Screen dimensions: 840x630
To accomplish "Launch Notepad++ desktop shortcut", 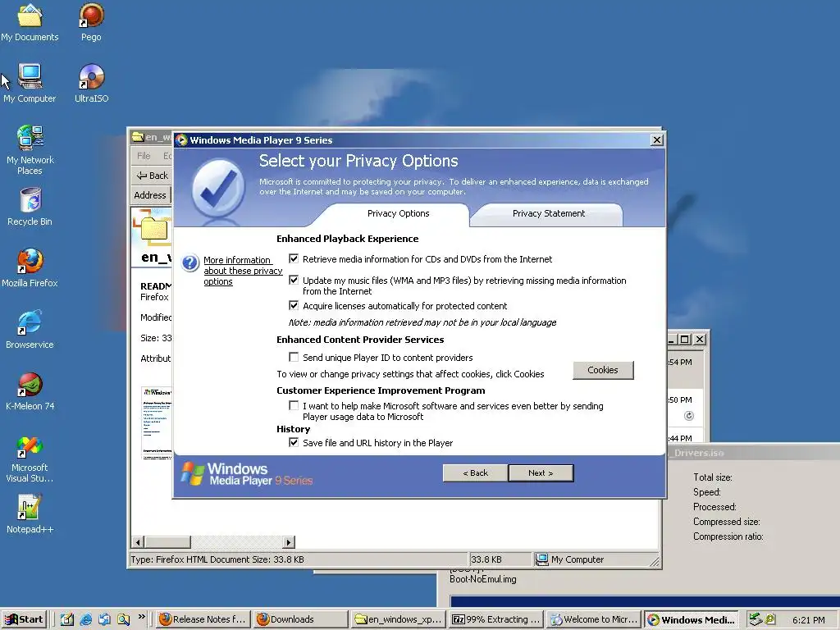I will (30, 514).
